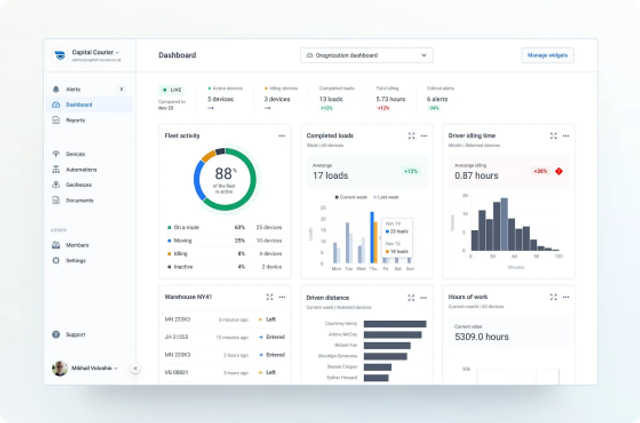This screenshot has width=640, height=423.
Task: Click the 88% fleet activity donut chart
Action: point(225,180)
